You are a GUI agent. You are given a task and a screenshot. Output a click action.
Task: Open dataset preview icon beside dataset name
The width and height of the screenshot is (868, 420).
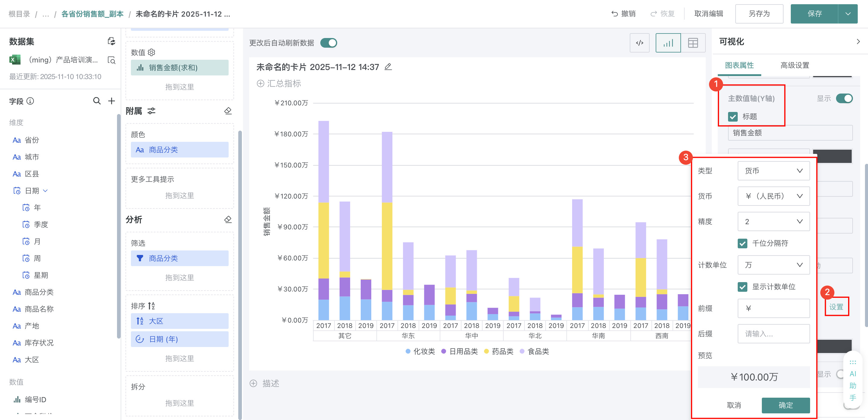coord(111,60)
